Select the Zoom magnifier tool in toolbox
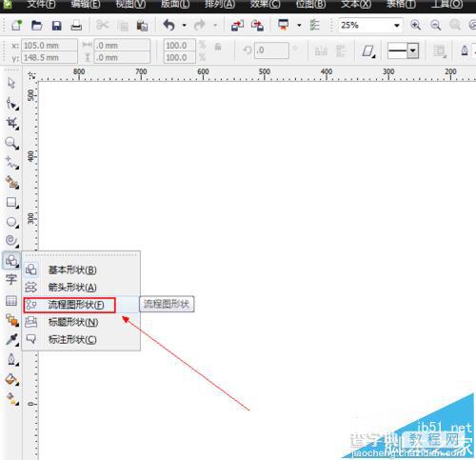This screenshot has width=476, height=460. pyautogui.click(x=11, y=143)
